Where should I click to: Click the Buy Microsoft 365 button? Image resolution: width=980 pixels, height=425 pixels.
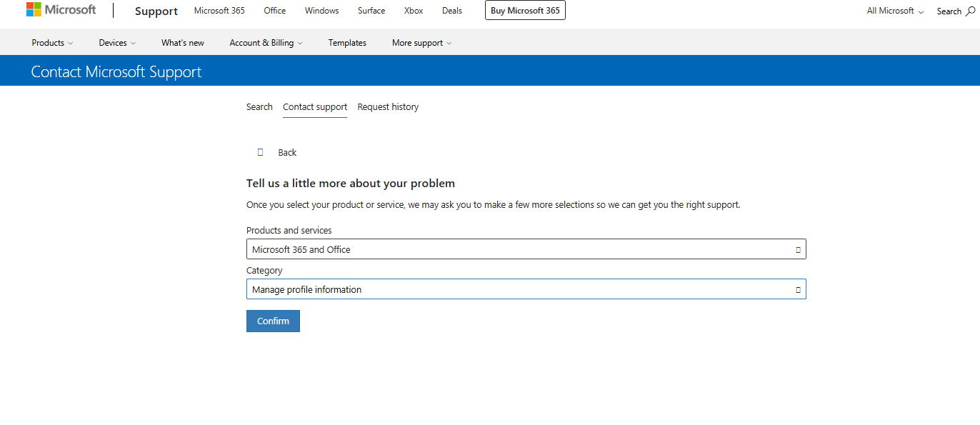pos(525,11)
